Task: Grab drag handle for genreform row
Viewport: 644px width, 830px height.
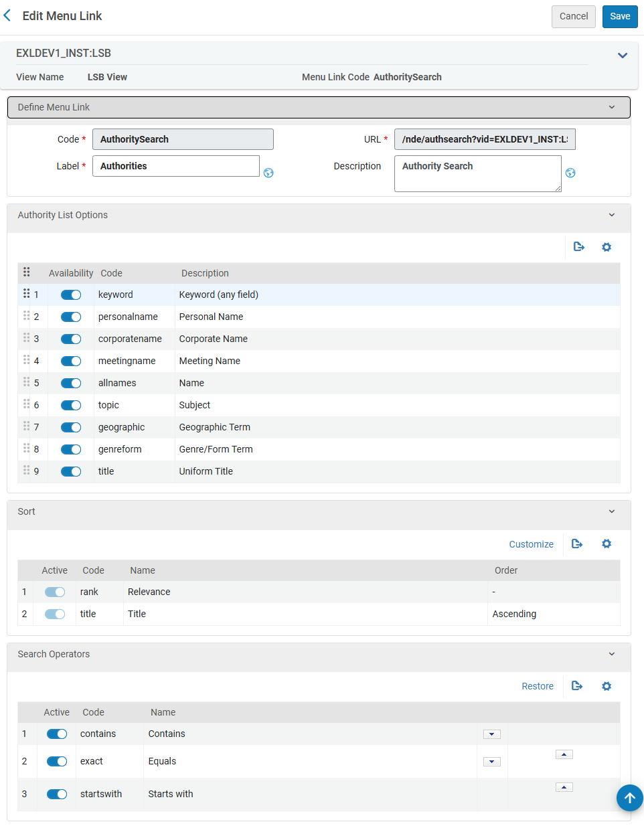Action: pyautogui.click(x=27, y=448)
